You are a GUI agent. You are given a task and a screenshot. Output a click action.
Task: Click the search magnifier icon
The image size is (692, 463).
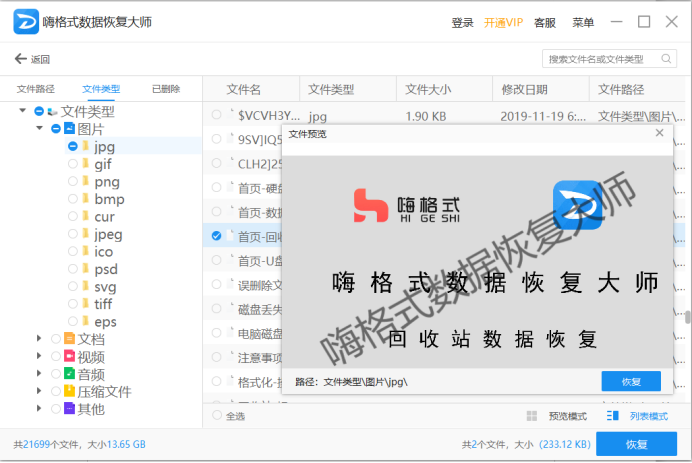tap(666, 59)
